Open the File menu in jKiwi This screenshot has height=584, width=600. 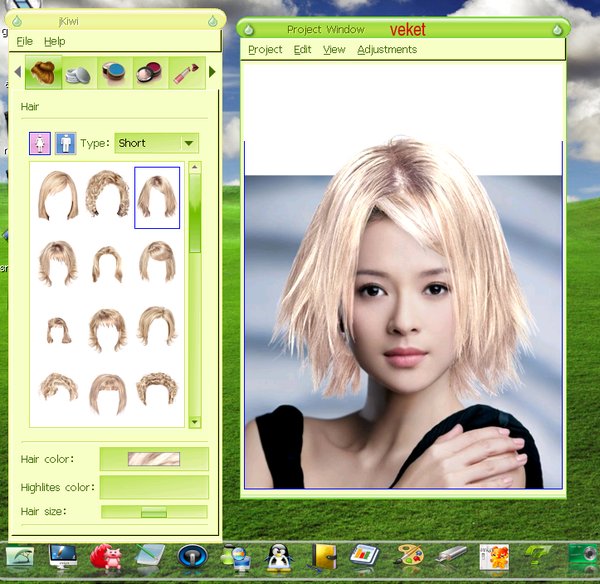pos(25,41)
